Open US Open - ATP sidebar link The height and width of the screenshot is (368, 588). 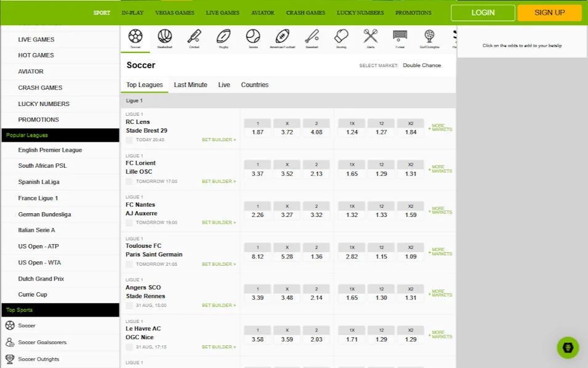click(38, 247)
